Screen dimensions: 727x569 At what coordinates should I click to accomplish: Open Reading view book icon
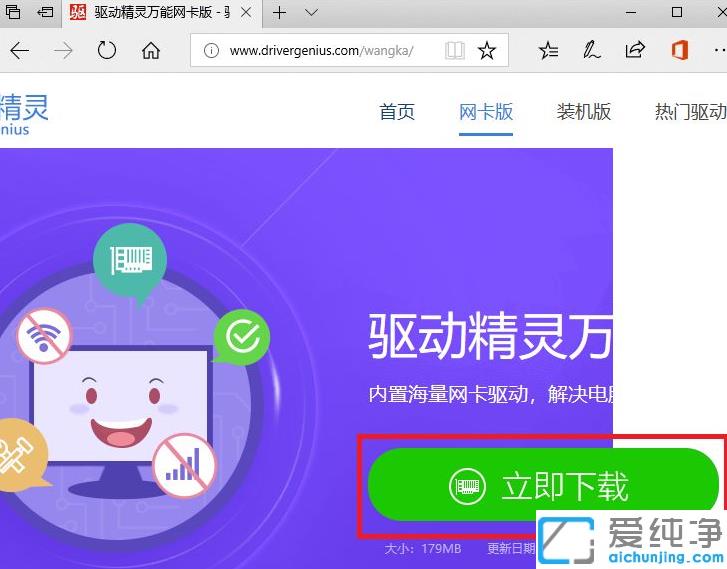coord(454,50)
